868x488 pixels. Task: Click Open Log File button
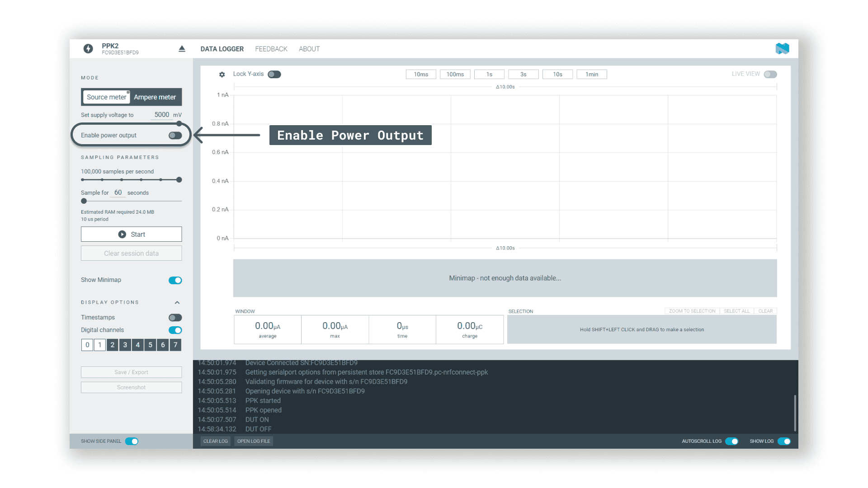tap(254, 441)
